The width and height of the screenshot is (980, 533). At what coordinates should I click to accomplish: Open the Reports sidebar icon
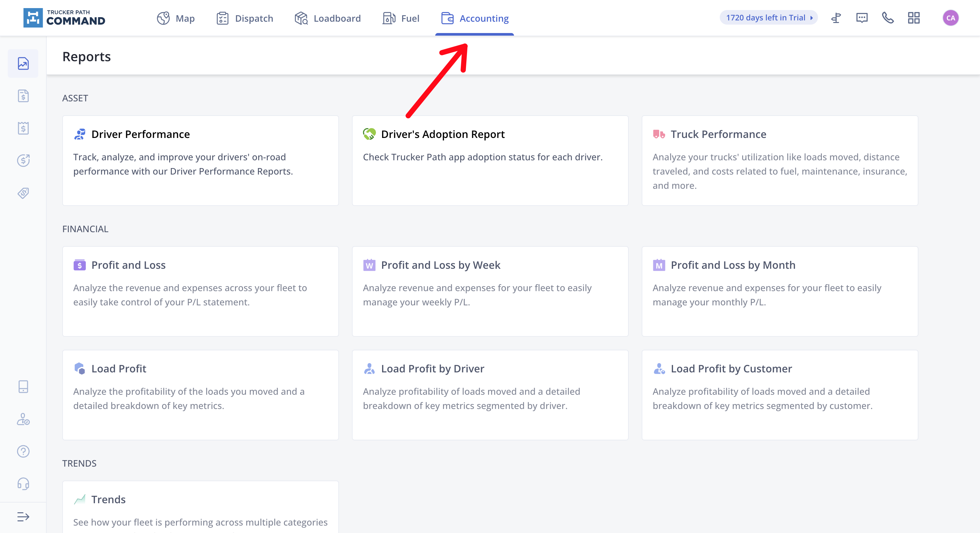coord(23,63)
